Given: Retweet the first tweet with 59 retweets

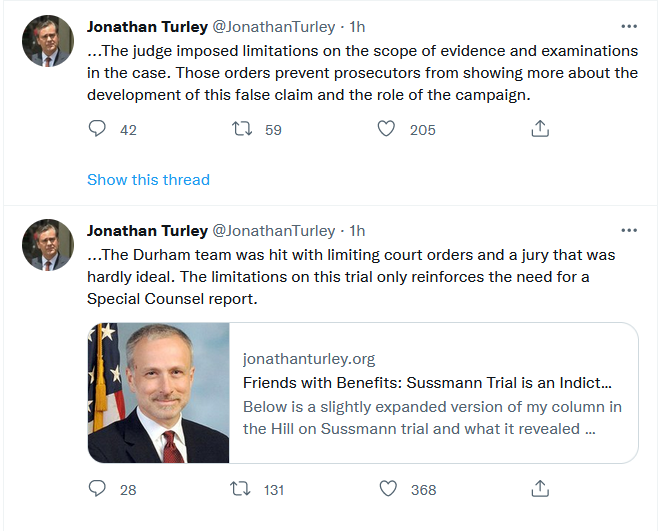Looking at the screenshot, I should pyautogui.click(x=241, y=129).
